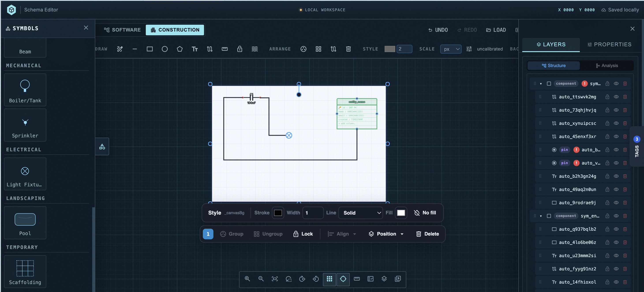The width and height of the screenshot is (644, 292).
Task: Fit canvas to screen
Action: point(275,279)
